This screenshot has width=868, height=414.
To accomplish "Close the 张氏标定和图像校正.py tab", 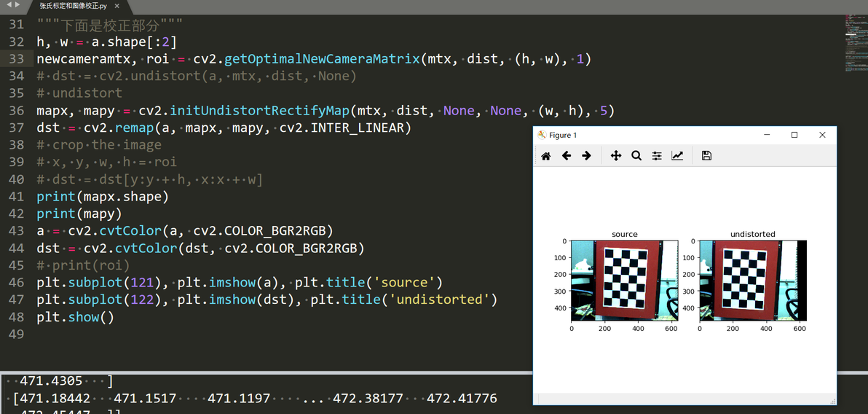I will (x=117, y=6).
